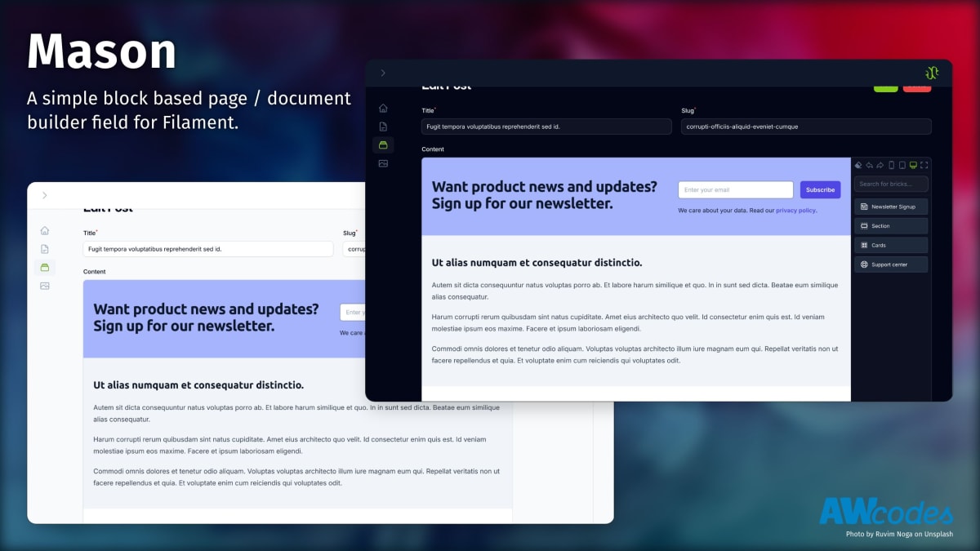The image size is (980, 551).
Task: Expand the sidebar chevron in the dark window
Action: [x=383, y=73]
